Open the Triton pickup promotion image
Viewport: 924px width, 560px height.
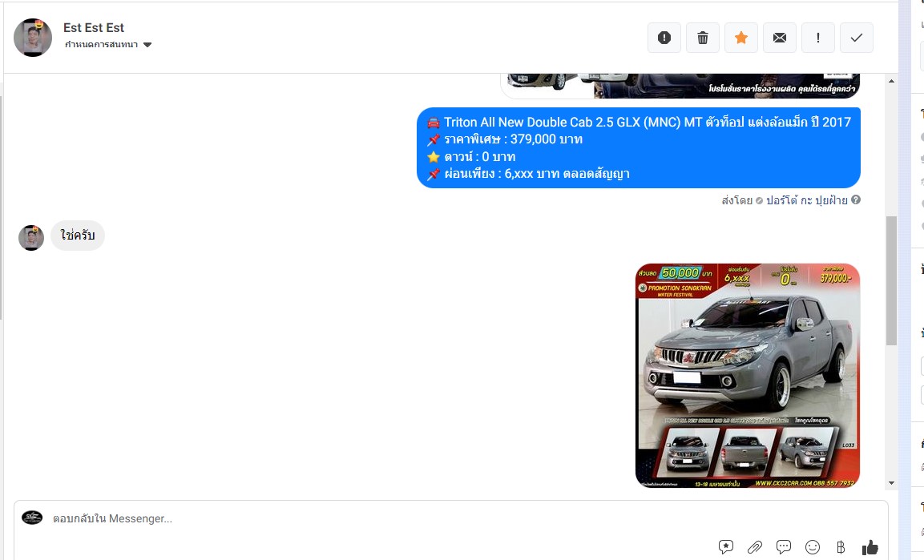tap(747, 376)
